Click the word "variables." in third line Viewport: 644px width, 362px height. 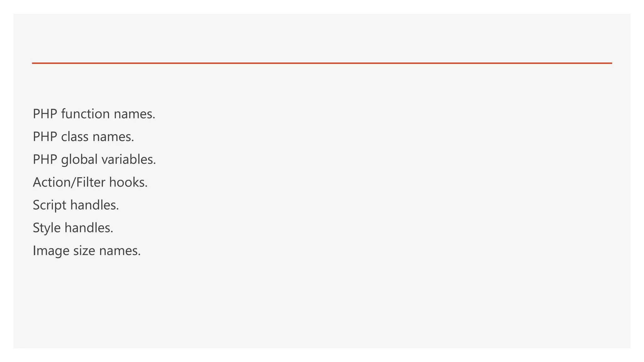click(x=129, y=159)
